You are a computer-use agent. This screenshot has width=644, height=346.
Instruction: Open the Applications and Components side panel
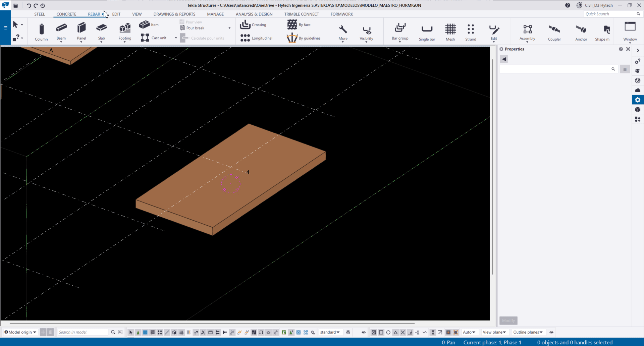point(637,119)
